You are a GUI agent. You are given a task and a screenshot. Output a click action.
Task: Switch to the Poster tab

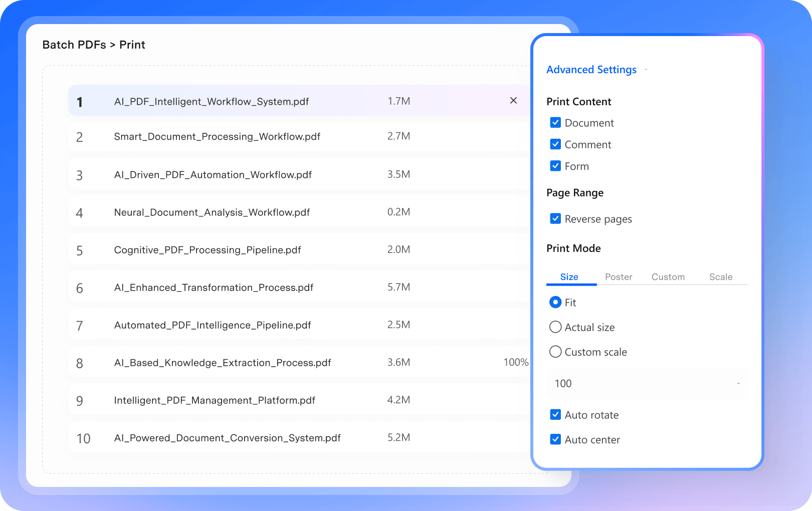[619, 277]
